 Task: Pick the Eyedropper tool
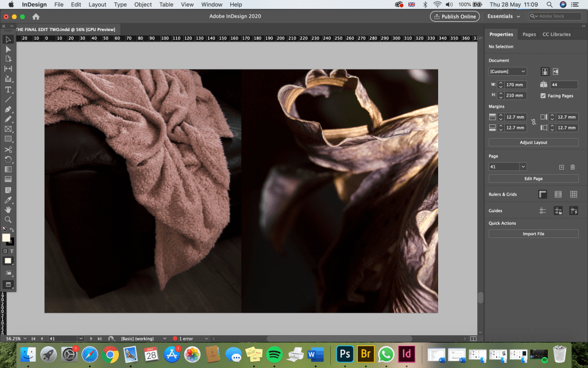[8, 200]
